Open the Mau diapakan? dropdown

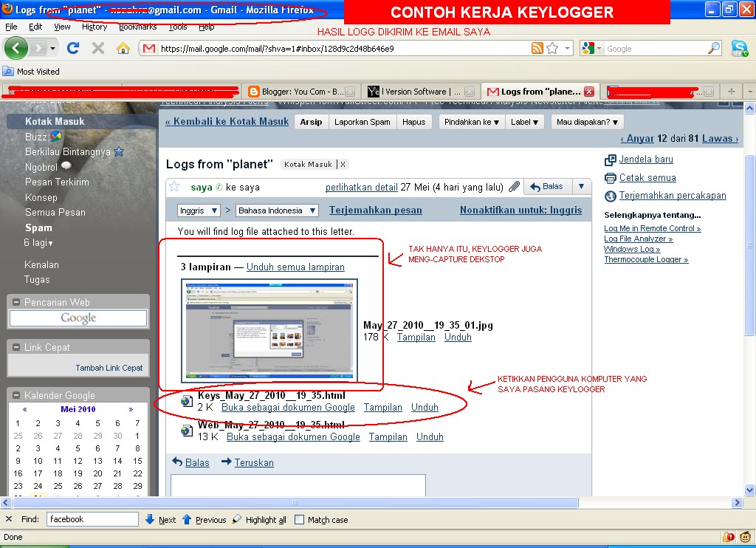587,122
